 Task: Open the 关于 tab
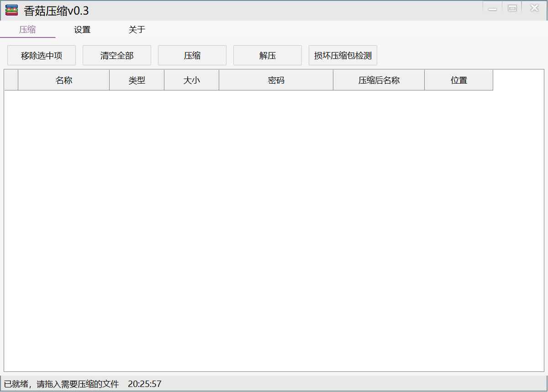tap(137, 29)
